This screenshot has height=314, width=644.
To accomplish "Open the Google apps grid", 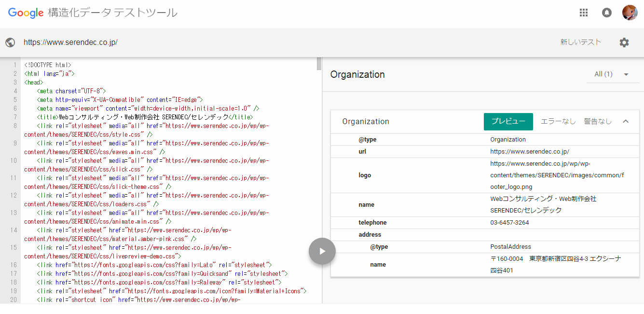I will [584, 13].
